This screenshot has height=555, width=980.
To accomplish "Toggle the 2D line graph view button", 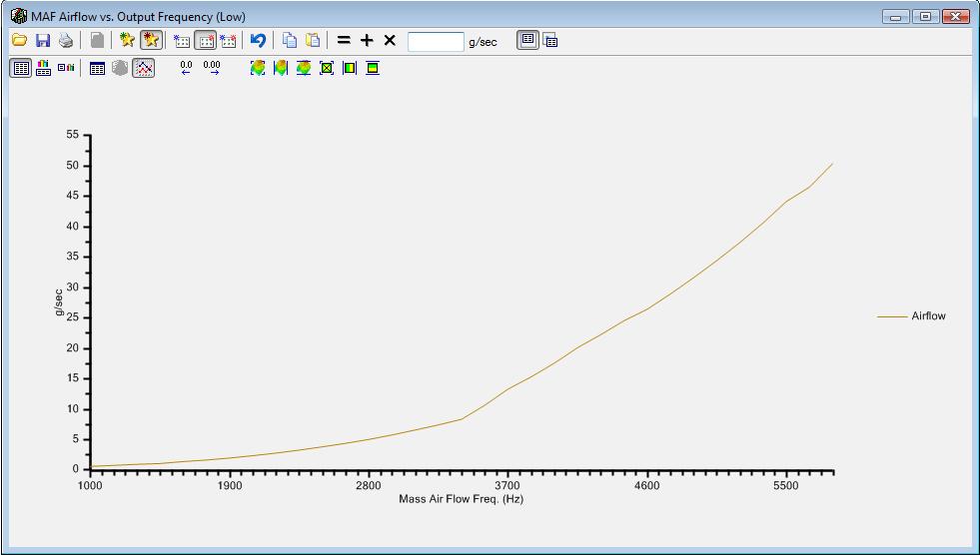I will coord(144,68).
